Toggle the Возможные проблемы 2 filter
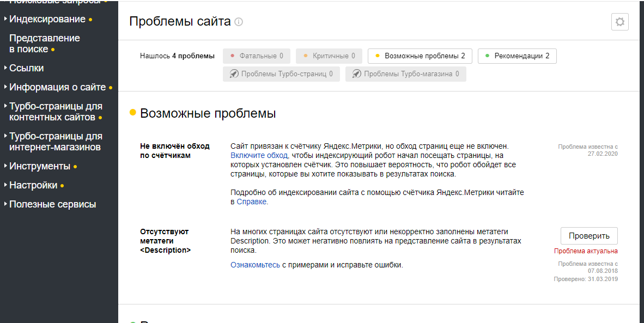This screenshot has height=323, width=644. tap(419, 56)
